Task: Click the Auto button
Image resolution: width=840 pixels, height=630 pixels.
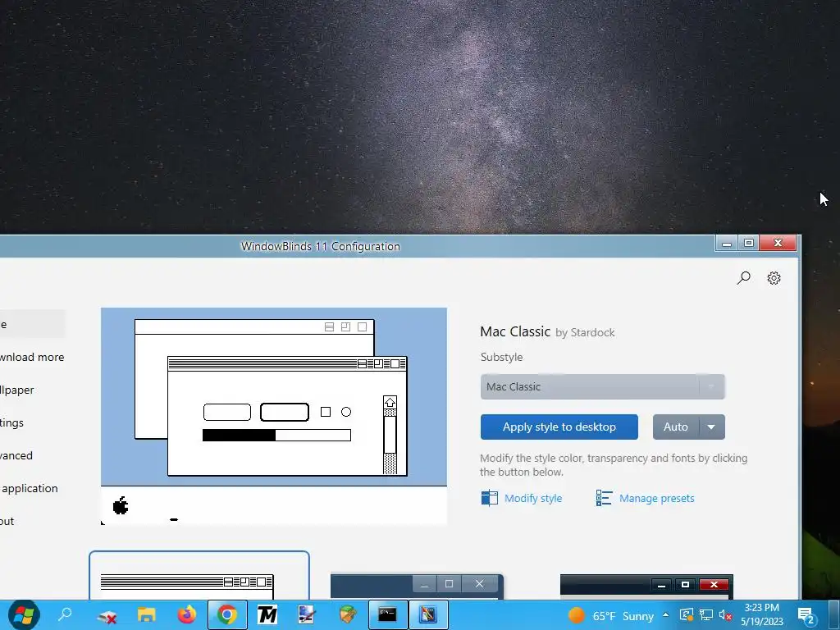Action: tap(676, 427)
